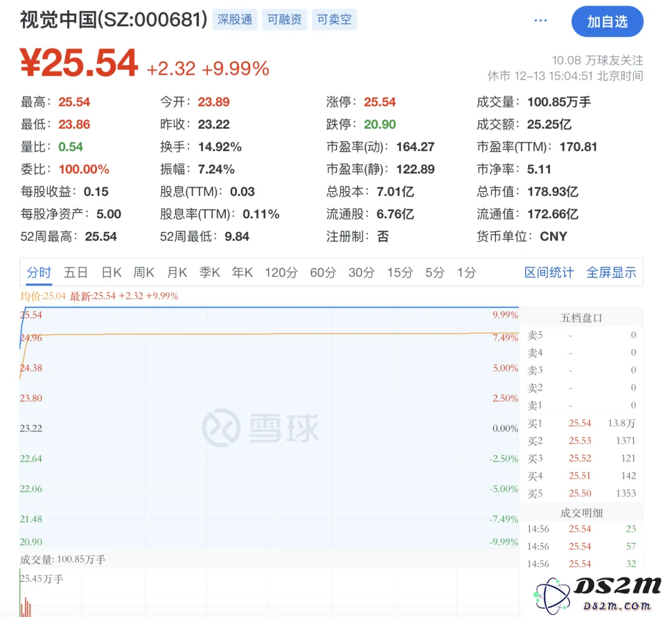Screen dimensions: 672x617
Task: Click the 买4 row at 25.51
Action: 581,476
